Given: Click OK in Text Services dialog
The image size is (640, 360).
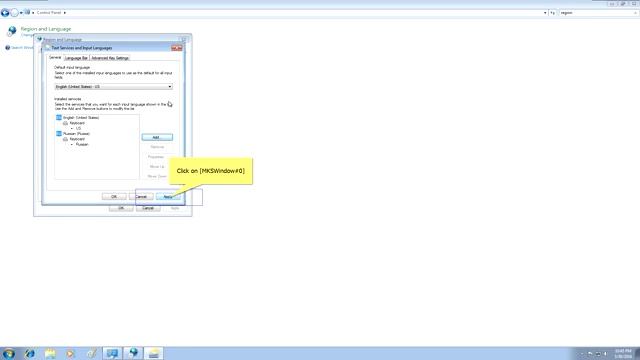Looking at the screenshot, I should pos(114,197).
